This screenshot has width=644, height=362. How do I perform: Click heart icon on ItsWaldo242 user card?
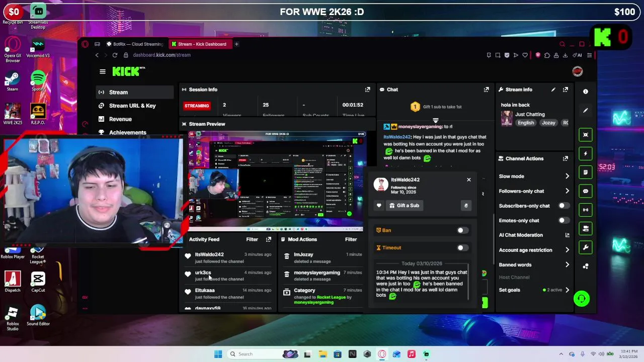(x=379, y=205)
